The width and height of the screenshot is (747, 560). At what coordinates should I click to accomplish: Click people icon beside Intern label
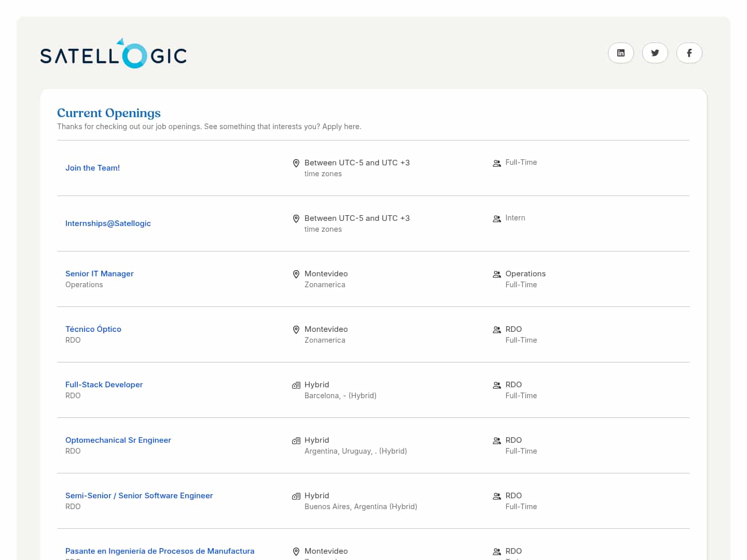pyautogui.click(x=497, y=219)
